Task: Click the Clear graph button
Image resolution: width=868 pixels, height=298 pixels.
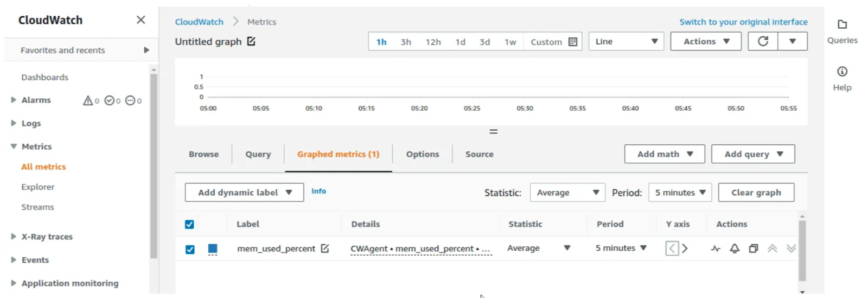Action: 756,193
